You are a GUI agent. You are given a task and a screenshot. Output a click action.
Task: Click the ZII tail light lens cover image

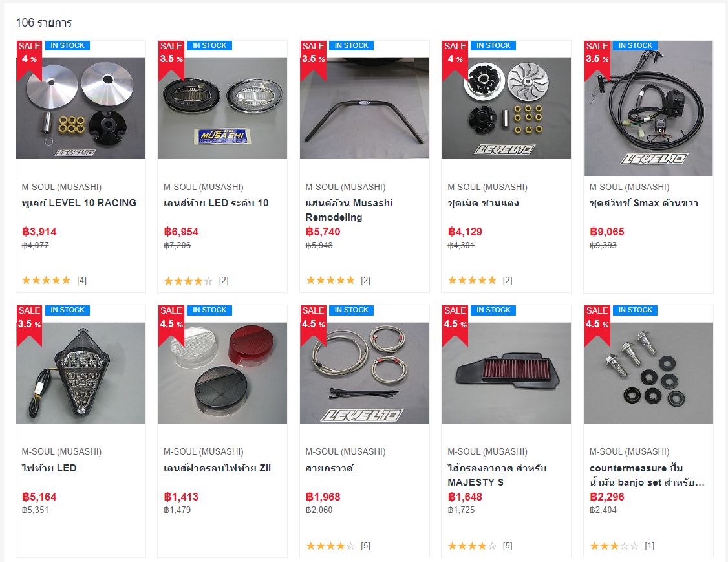(222, 373)
